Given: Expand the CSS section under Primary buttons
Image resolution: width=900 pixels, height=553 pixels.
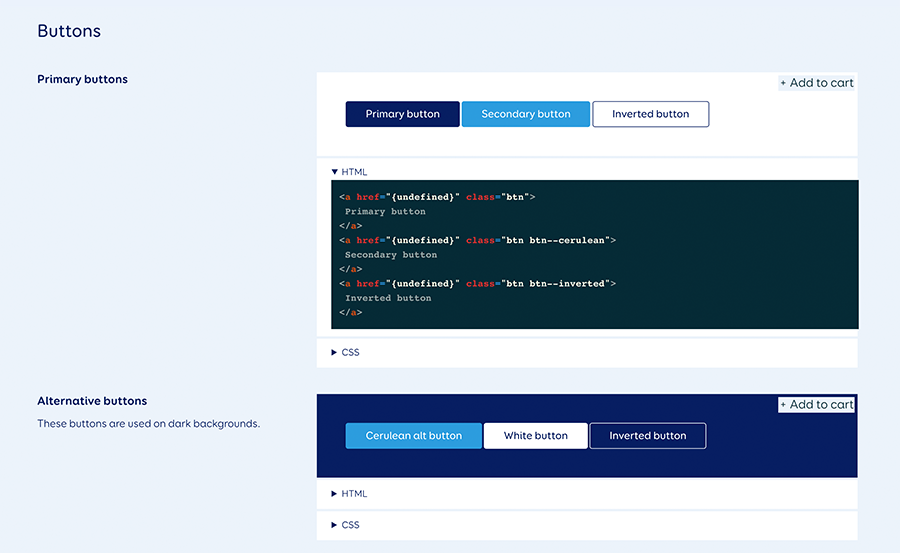Looking at the screenshot, I should pyautogui.click(x=345, y=352).
